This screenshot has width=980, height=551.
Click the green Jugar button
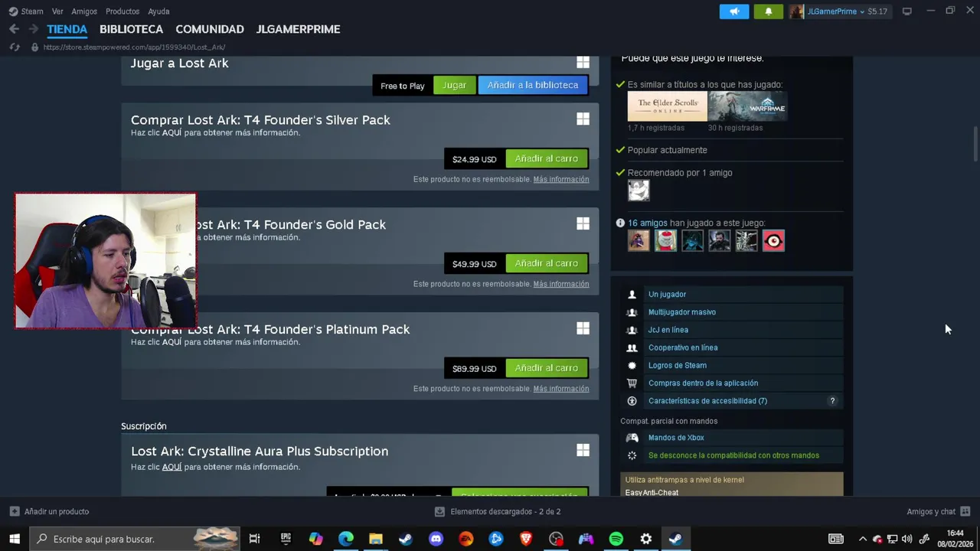(x=454, y=85)
